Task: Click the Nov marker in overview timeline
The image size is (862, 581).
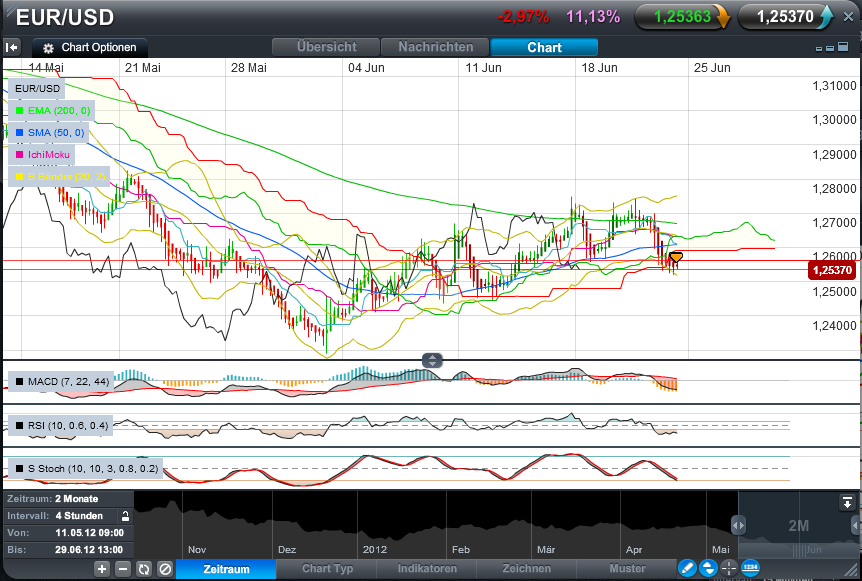Action: 197,550
